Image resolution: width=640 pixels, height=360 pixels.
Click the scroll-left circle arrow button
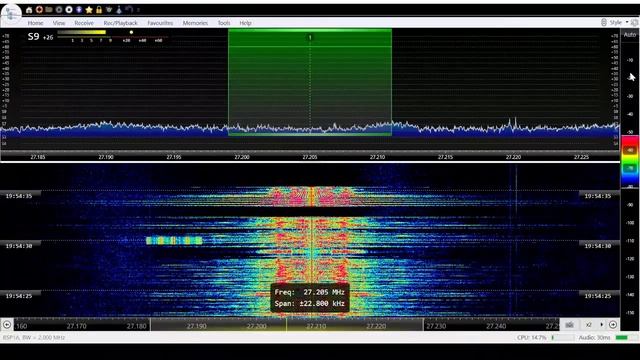tap(7, 324)
